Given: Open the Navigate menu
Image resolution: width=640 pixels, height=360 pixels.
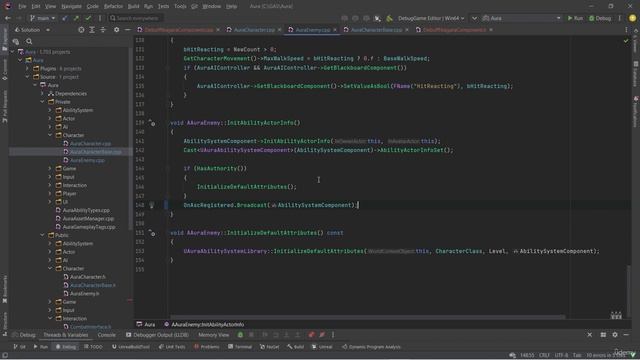Looking at the screenshot, I should [71, 7].
